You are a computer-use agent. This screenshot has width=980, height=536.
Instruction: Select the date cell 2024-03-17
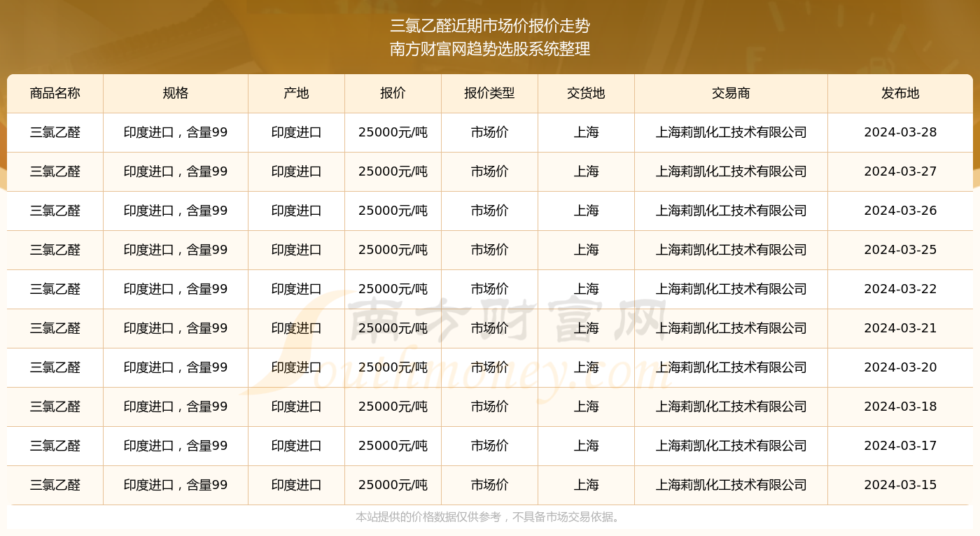(900, 446)
